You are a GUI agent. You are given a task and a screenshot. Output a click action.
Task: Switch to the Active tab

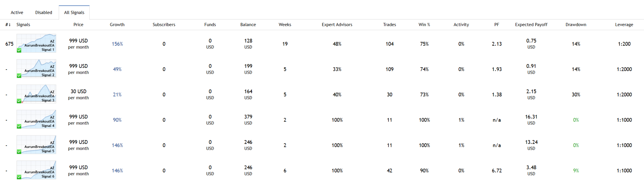[17, 12]
